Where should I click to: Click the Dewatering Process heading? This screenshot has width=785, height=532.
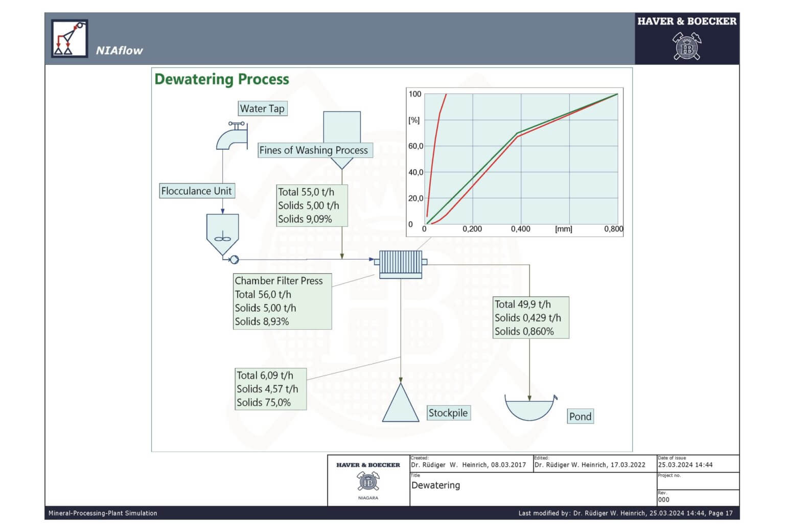point(222,79)
